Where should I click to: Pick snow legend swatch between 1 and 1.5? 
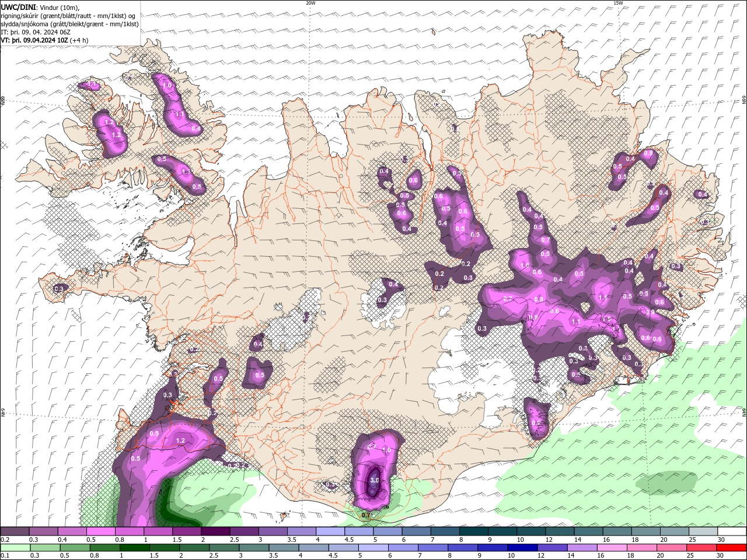pyautogui.click(x=158, y=531)
